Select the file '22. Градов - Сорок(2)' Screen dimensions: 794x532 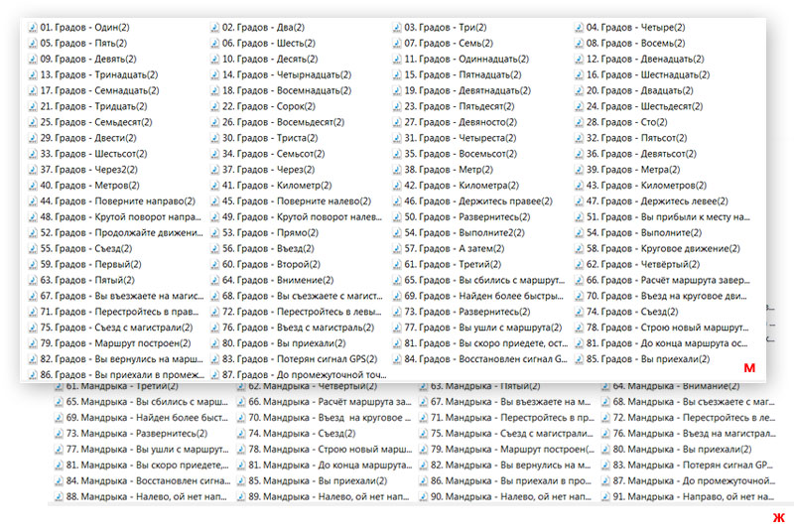[x=263, y=106]
